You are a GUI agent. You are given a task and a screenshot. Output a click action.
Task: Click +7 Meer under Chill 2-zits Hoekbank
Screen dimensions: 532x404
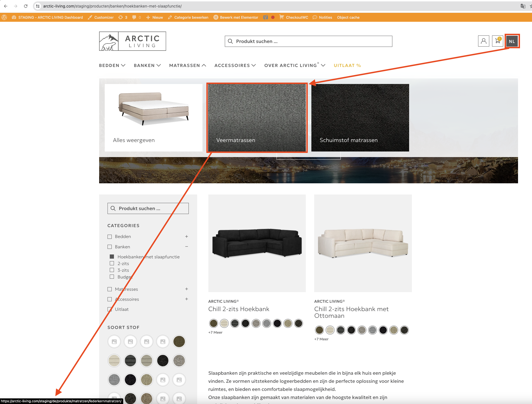[215, 333]
